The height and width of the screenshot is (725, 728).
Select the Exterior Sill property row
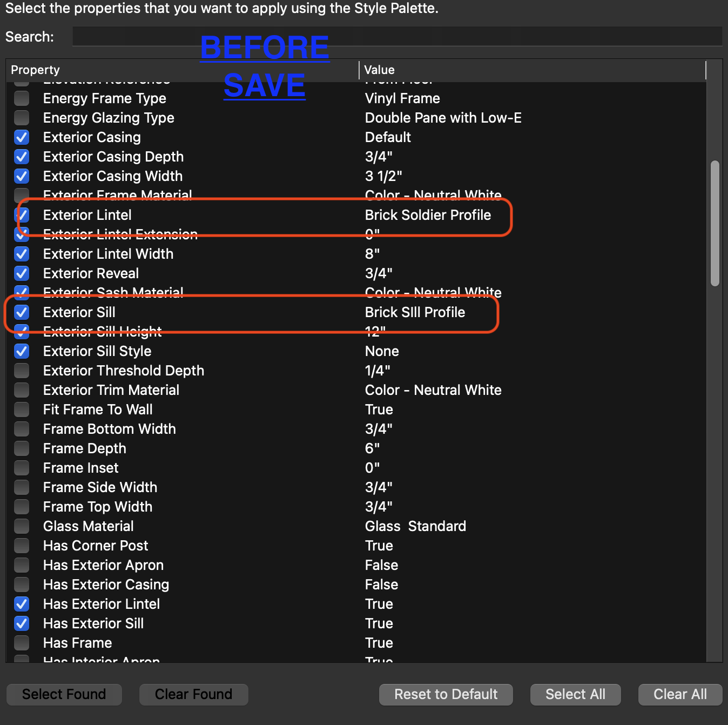click(79, 312)
